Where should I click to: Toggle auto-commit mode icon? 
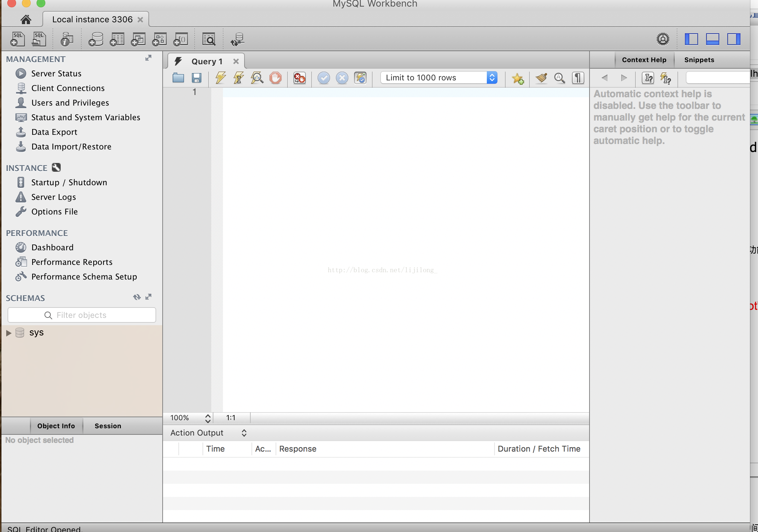coord(360,78)
